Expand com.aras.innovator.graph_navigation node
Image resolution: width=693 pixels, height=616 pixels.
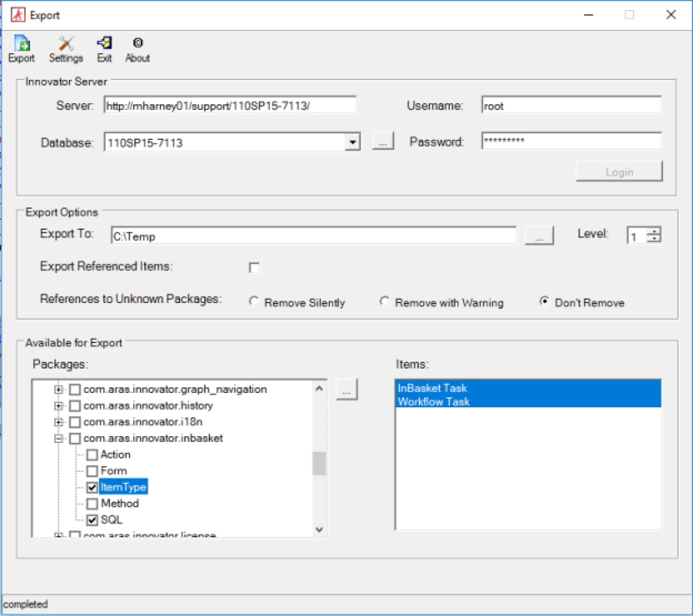click(x=58, y=390)
